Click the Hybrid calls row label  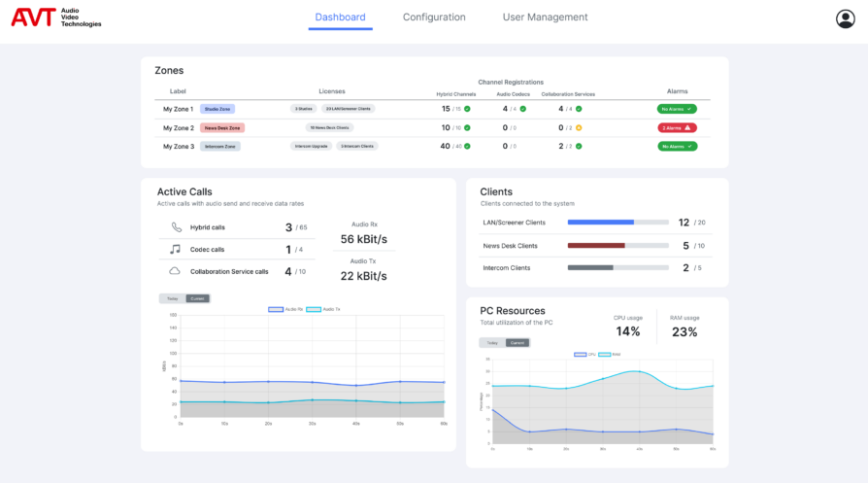(x=208, y=227)
